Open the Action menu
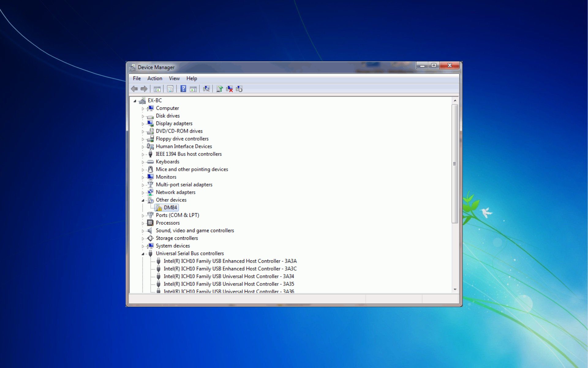The height and width of the screenshot is (368, 588). (155, 79)
